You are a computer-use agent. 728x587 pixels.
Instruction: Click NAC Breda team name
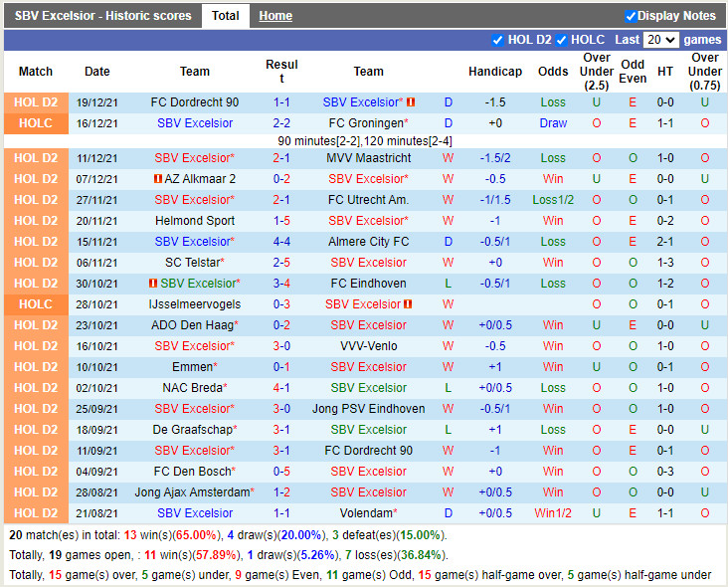(192, 388)
